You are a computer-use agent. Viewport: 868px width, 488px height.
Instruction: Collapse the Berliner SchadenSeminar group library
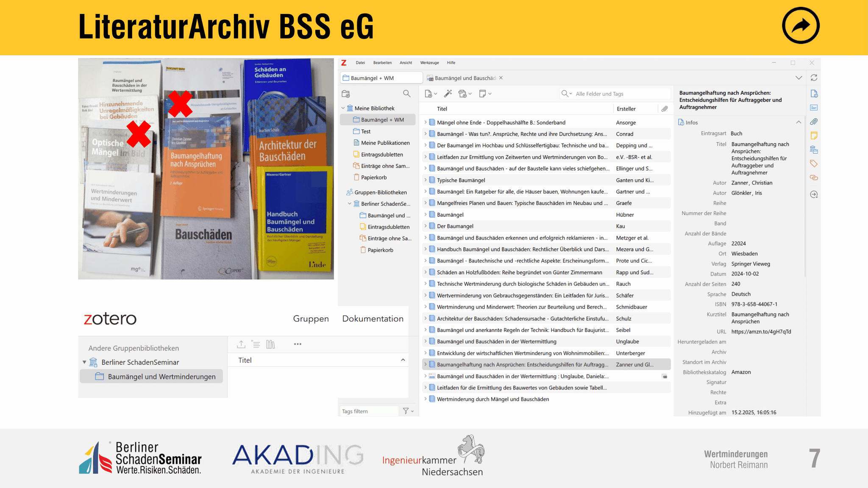click(x=350, y=204)
